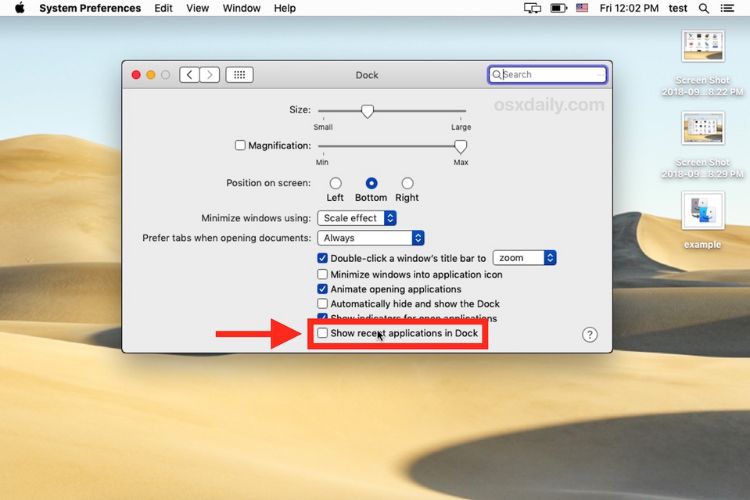Open Notification Center list icon
This screenshot has width=750, height=500.
pos(727,8)
